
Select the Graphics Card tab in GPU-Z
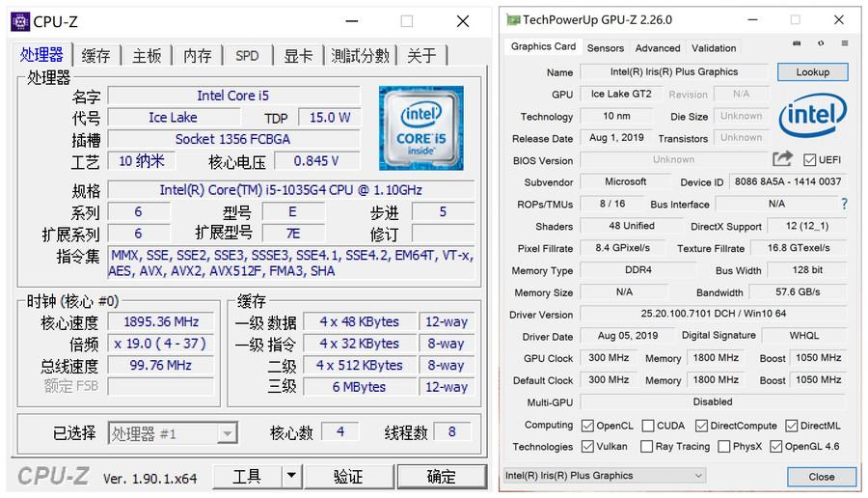(543, 46)
